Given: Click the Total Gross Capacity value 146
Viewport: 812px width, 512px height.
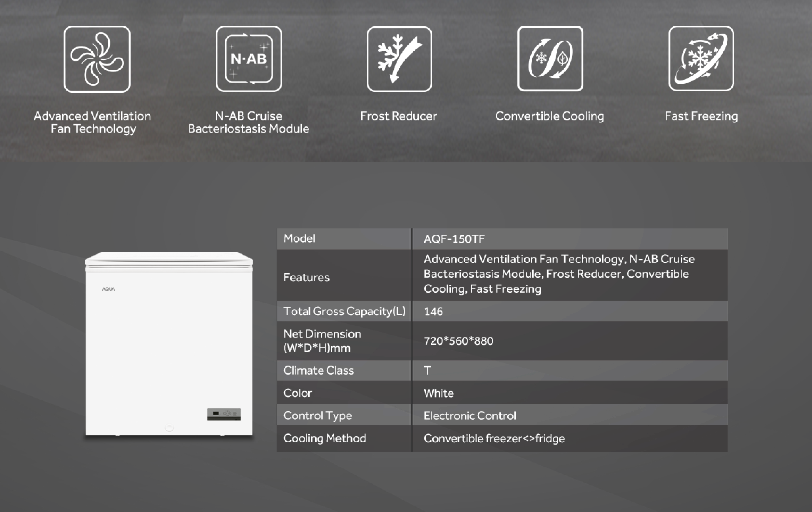Looking at the screenshot, I should 433,311.
